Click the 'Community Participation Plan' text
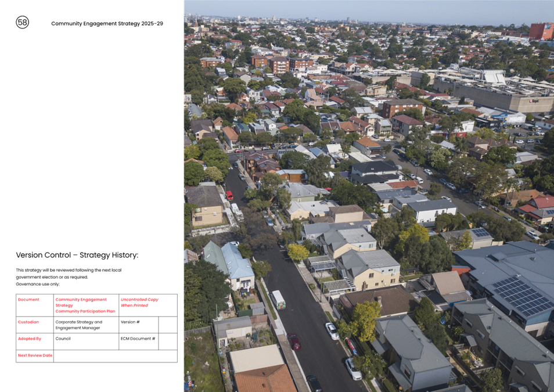The image size is (554, 392). point(85,311)
